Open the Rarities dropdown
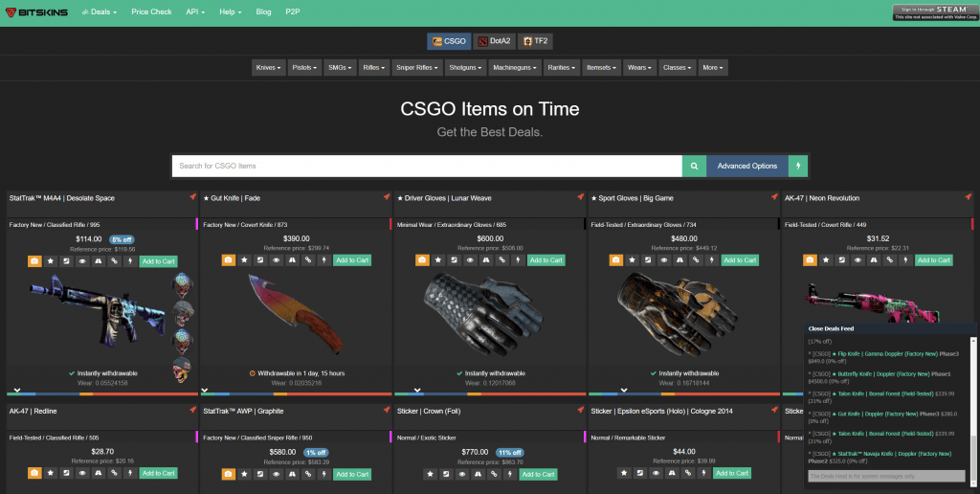 [561, 68]
